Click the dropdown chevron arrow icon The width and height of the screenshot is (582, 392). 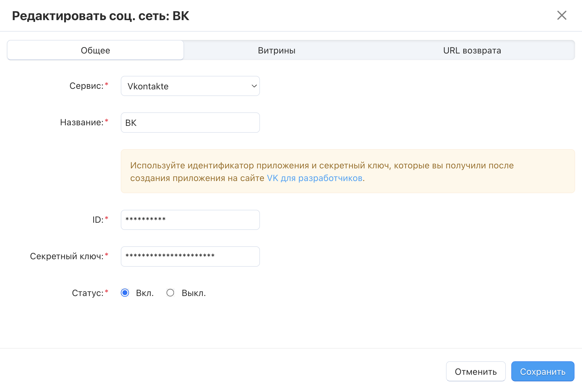coord(254,86)
